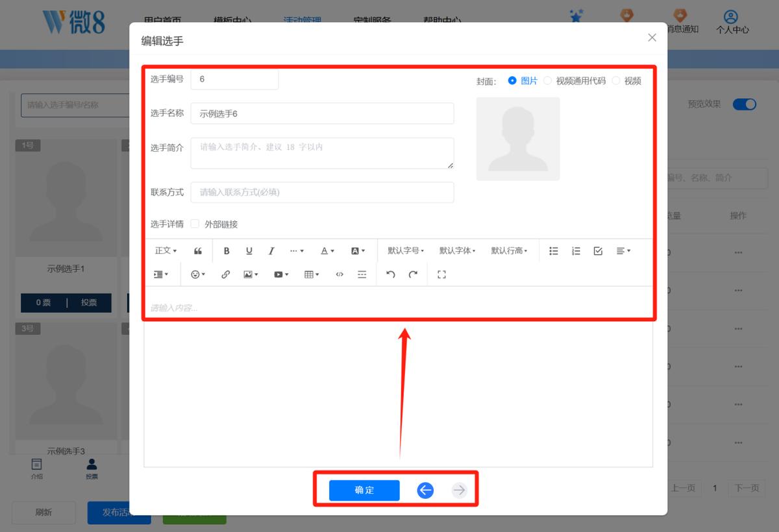Insert a code block

point(340,274)
